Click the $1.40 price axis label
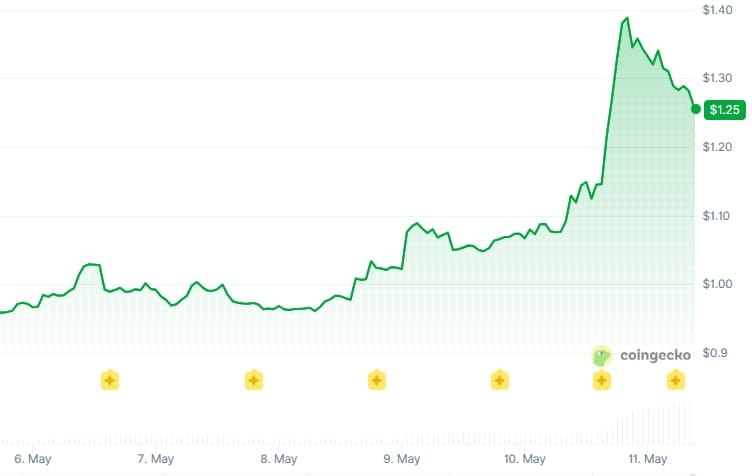Viewport: 752px width, 476px height. [717, 10]
